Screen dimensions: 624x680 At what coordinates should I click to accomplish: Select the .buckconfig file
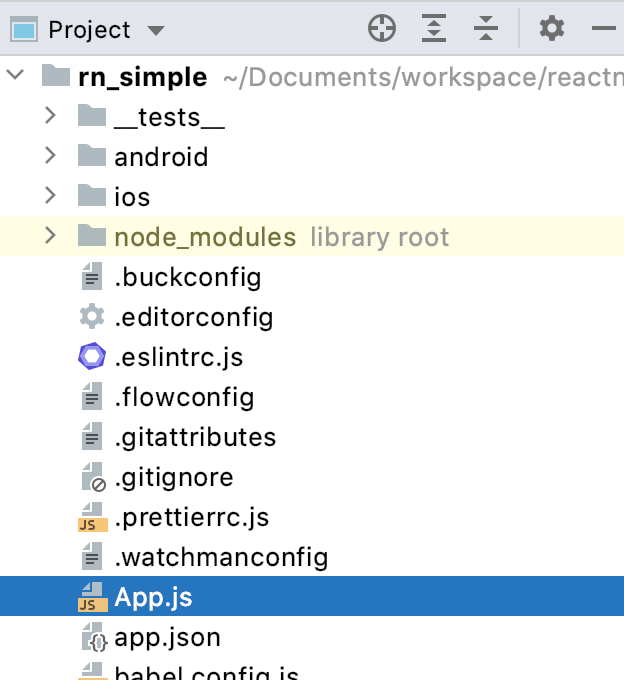tap(187, 276)
